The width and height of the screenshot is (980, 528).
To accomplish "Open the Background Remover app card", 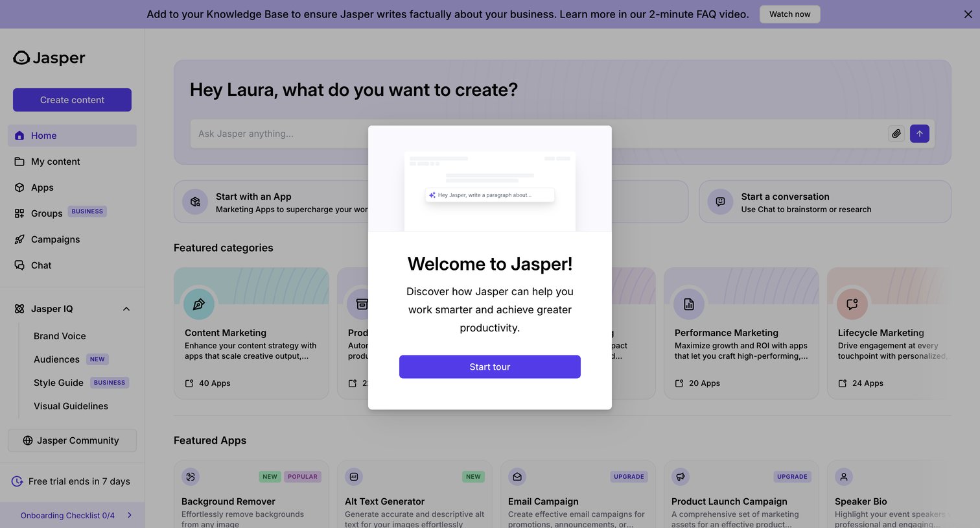I will pos(251,494).
